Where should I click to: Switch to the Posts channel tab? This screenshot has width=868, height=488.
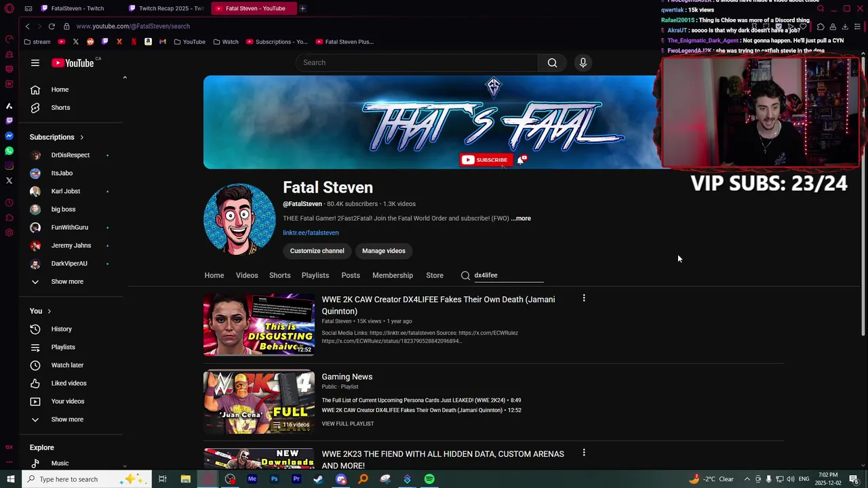pos(351,275)
